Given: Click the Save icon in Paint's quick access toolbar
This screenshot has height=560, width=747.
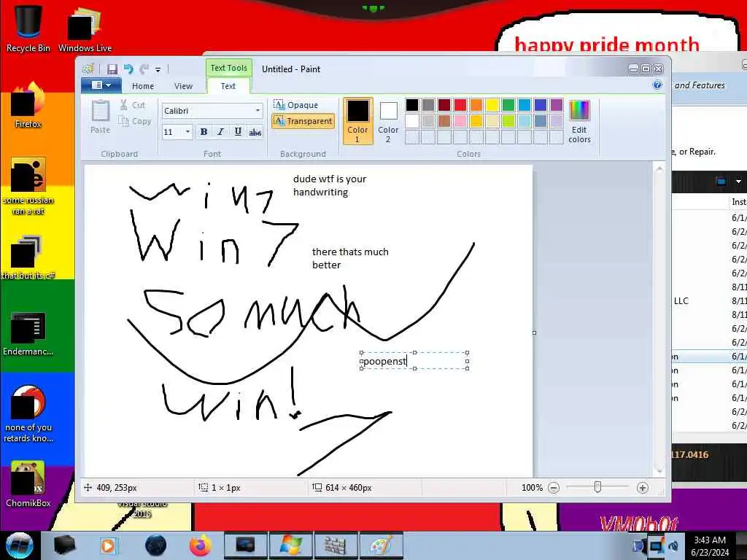Looking at the screenshot, I should point(112,69).
